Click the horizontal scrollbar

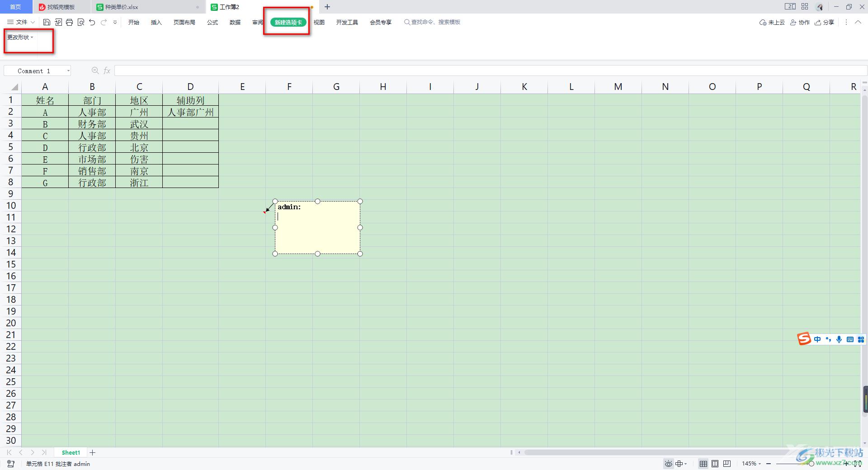pos(660,452)
